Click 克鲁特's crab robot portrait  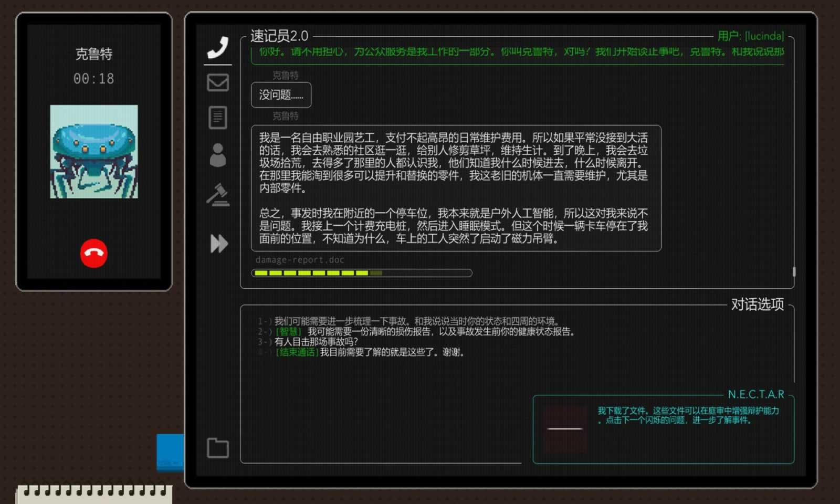(94, 152)
